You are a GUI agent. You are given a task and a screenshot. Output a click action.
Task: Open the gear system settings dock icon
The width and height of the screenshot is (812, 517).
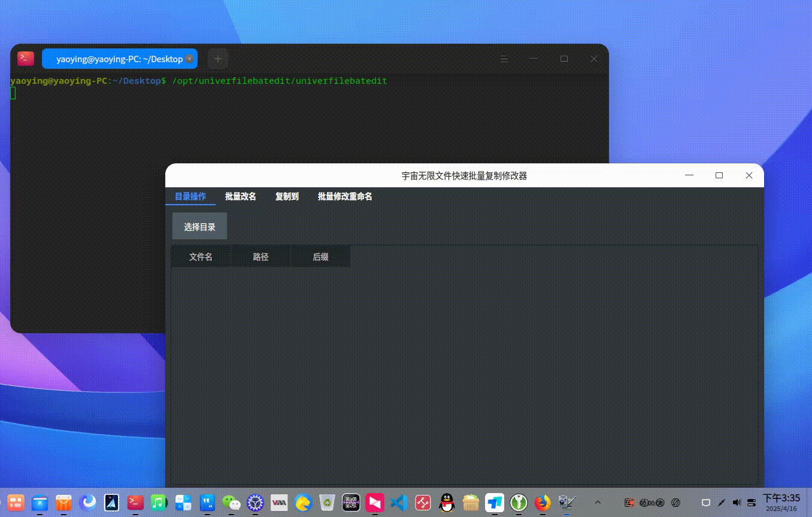tap(255, 503)
